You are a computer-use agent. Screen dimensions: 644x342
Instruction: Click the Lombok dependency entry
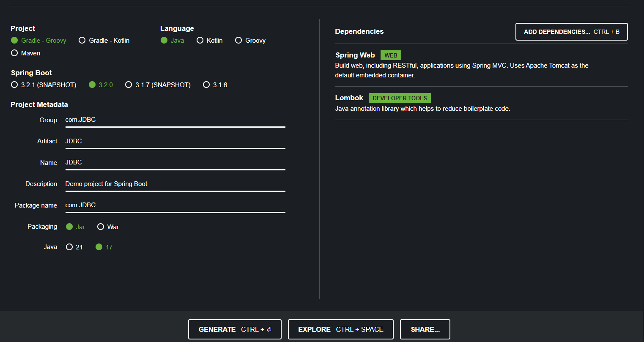481,103
